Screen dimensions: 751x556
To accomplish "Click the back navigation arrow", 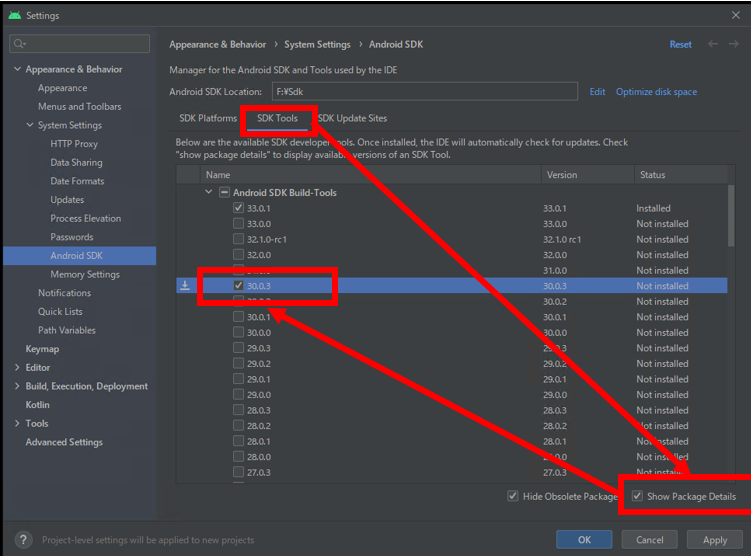I will [713, 44].
